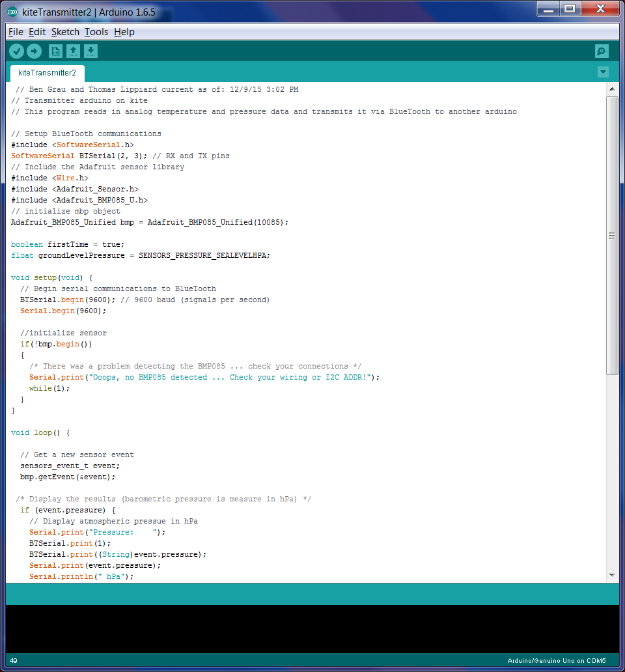The height and width of the screenshot is (672, 625).
Task: Click 'boolean firstTime = true;' line
Action: [x=68, y=244]
